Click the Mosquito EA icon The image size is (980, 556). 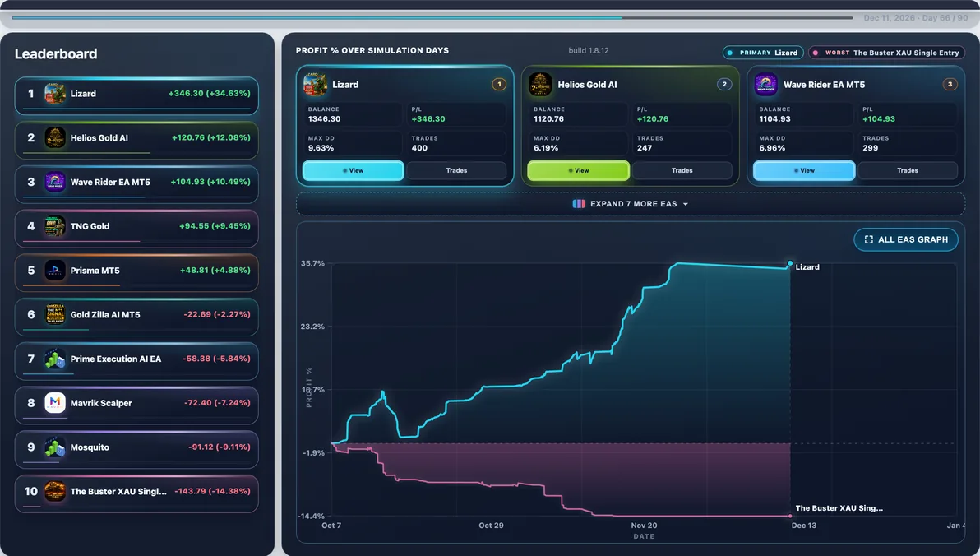[55, 447]
